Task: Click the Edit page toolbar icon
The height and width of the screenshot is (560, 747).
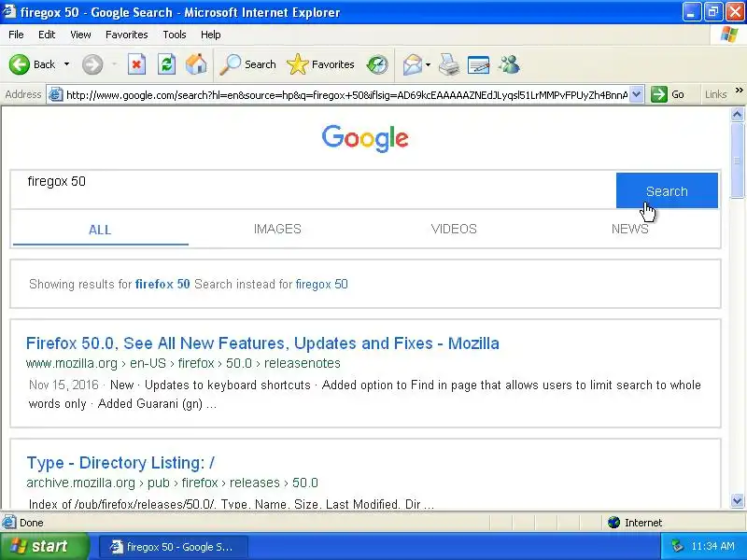Action: (478, 64)
